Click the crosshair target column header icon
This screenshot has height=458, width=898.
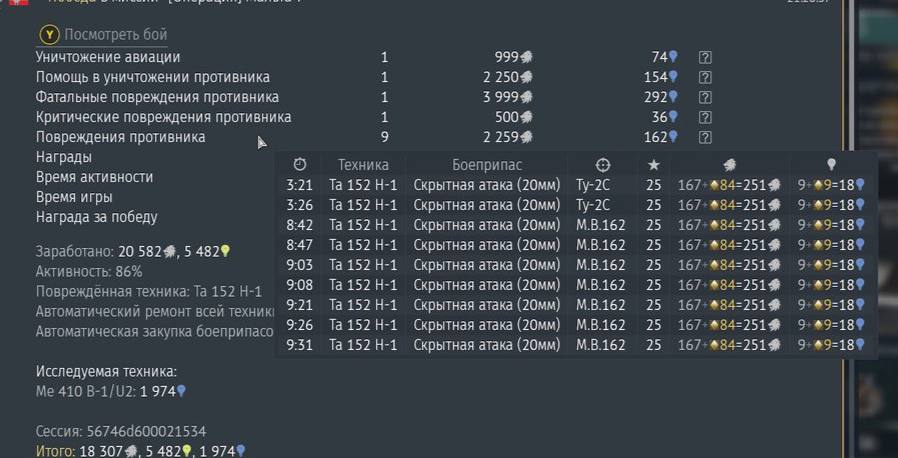(x=602, y=165)
